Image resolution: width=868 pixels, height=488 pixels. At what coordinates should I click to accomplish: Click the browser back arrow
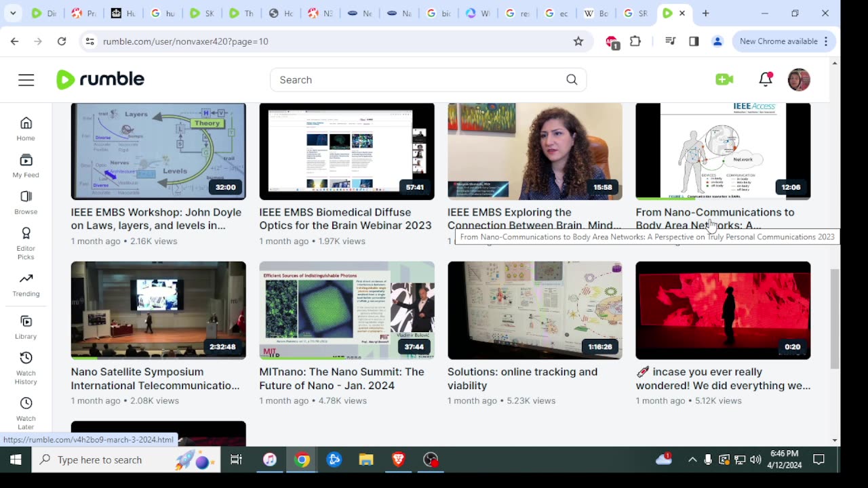[14, 41]
